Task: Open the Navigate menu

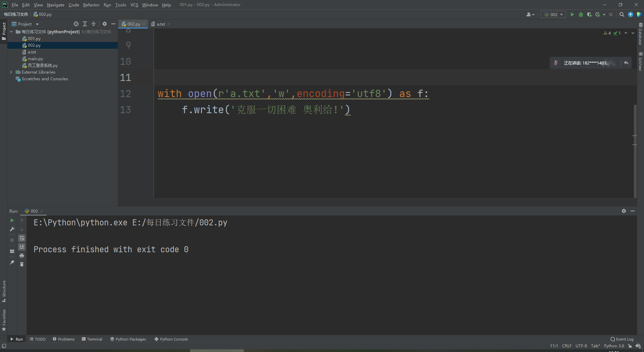Action: click(x=56, y=5)
